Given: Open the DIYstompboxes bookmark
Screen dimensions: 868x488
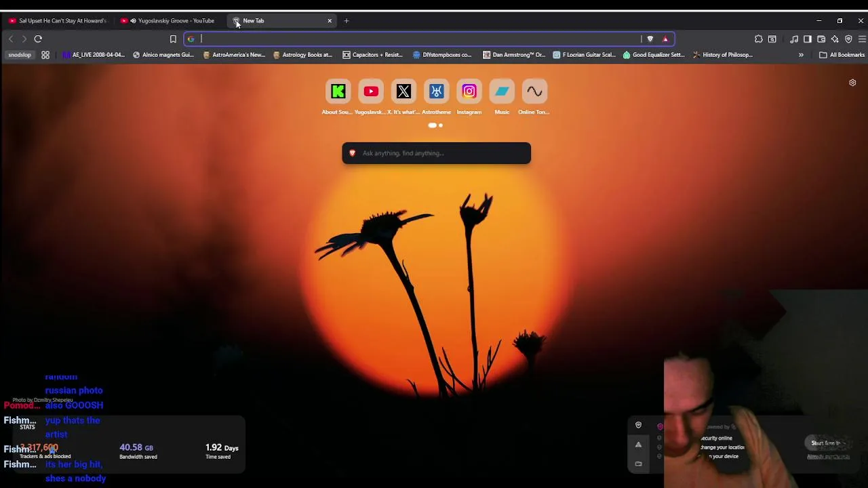Looking at the screenshot, I should (x=442, y=55).
